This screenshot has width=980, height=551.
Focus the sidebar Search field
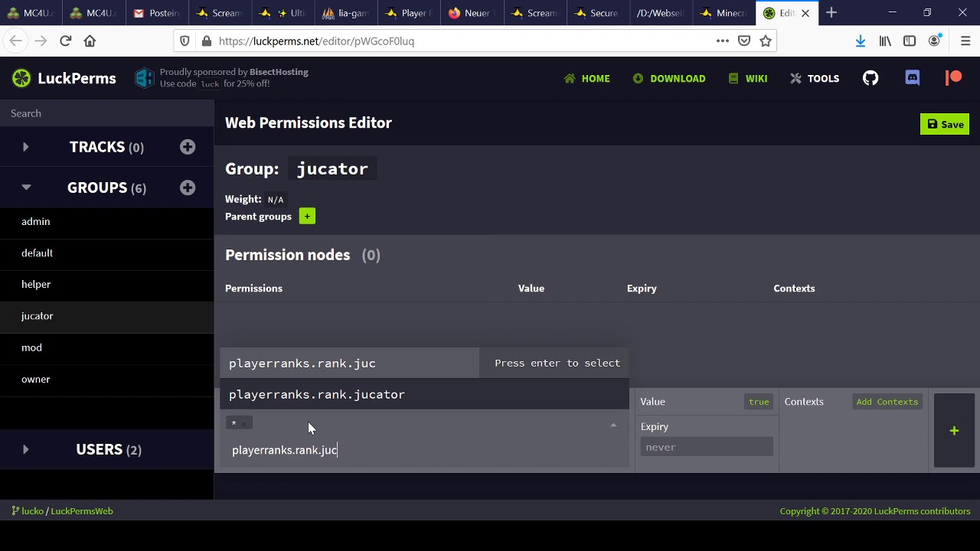(x=107, y=113)
